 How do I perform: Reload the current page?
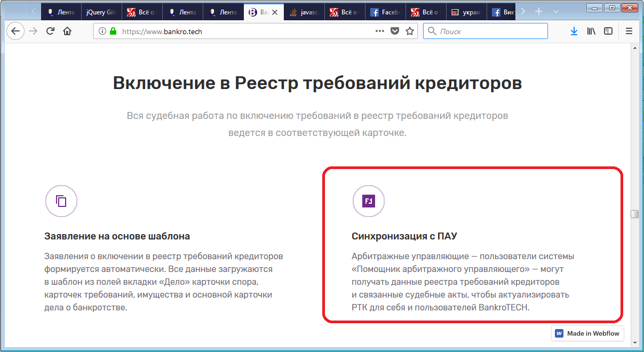point(50,31)
